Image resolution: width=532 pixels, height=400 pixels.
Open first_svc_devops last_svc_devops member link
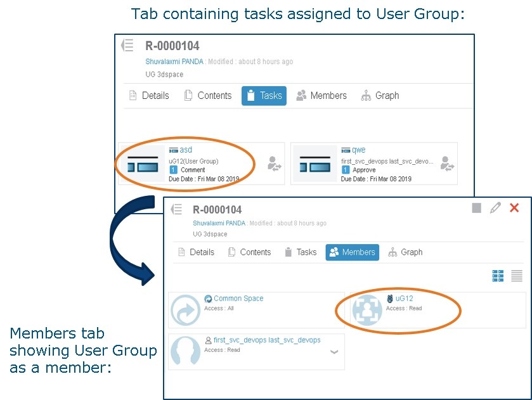pos(267,340)
